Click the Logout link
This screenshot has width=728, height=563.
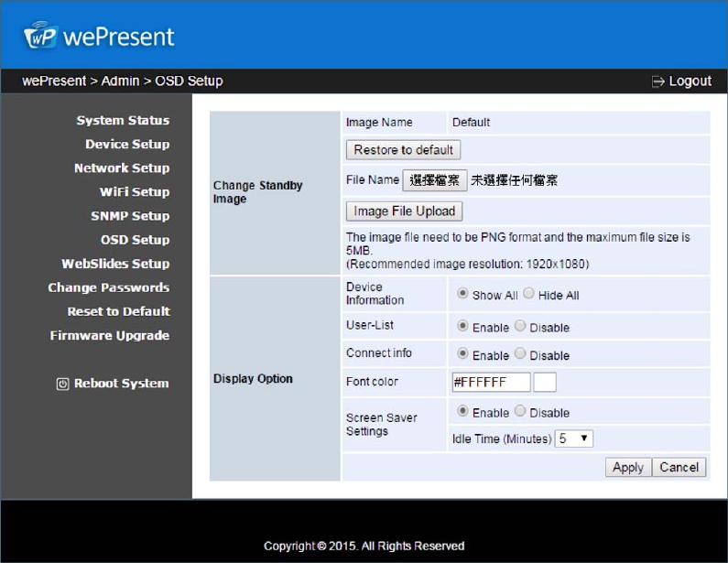point(690,81)
